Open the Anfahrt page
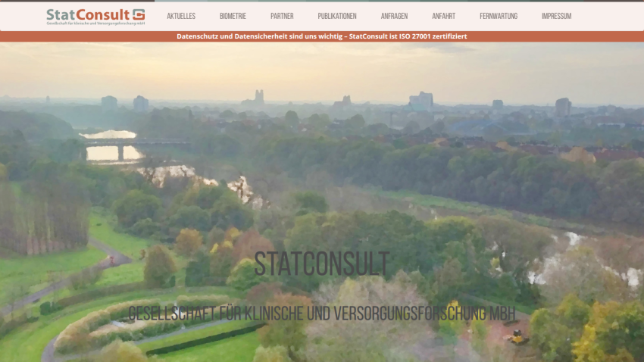644x362 pixels. tap(443, 17)
